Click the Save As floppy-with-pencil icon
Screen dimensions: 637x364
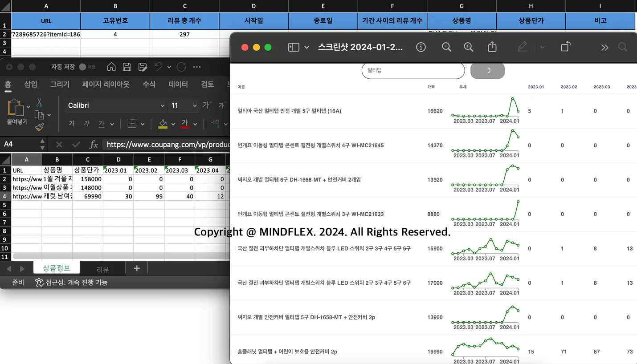point(143,67)
